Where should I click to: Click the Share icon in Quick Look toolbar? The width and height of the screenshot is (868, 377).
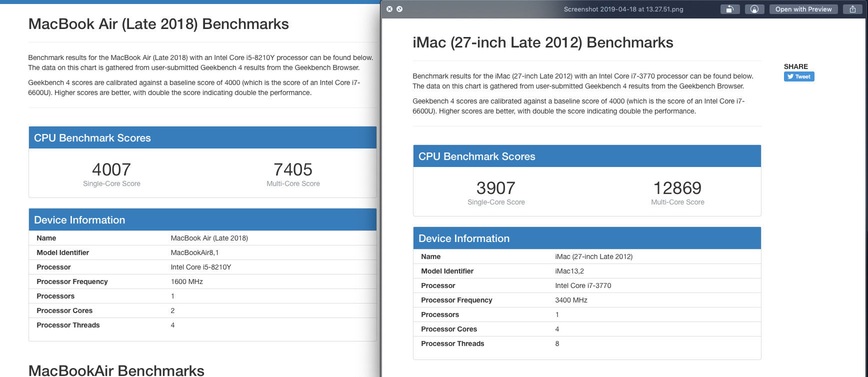pyautogui.click(x=852, y=9)
